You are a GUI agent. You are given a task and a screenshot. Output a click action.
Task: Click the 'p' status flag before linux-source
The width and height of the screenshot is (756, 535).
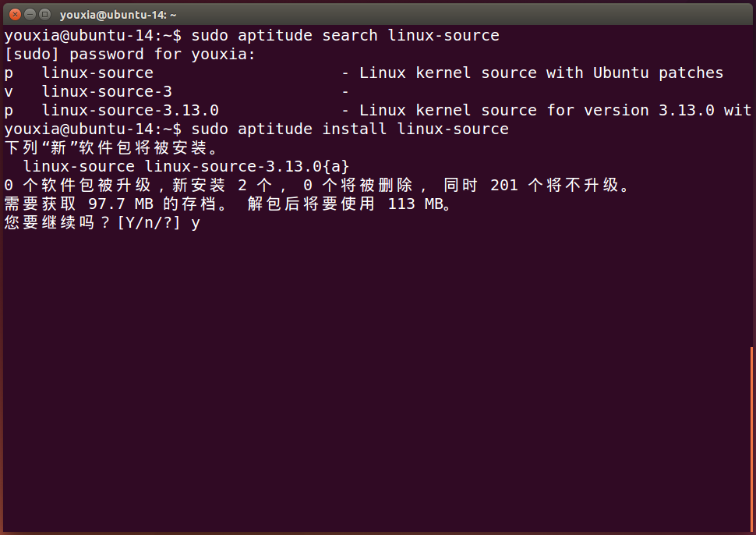[9, 74]
